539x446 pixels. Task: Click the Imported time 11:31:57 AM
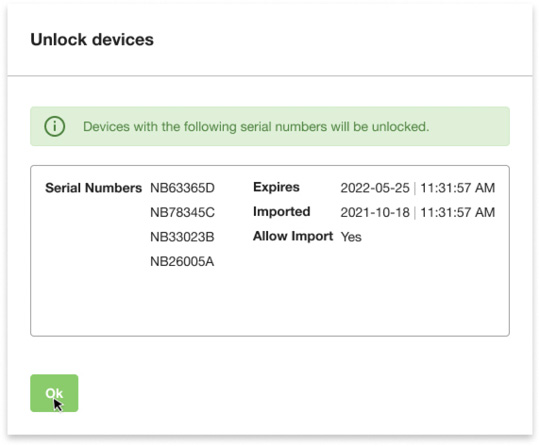tap(458, 213)
